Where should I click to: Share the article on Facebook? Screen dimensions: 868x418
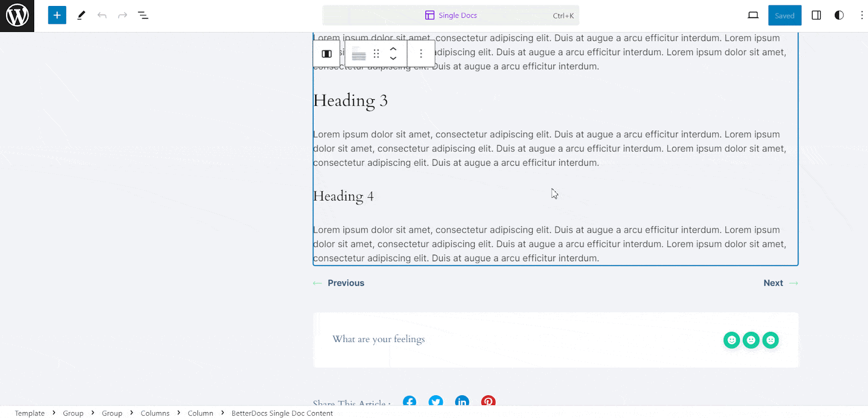point(410,402)
